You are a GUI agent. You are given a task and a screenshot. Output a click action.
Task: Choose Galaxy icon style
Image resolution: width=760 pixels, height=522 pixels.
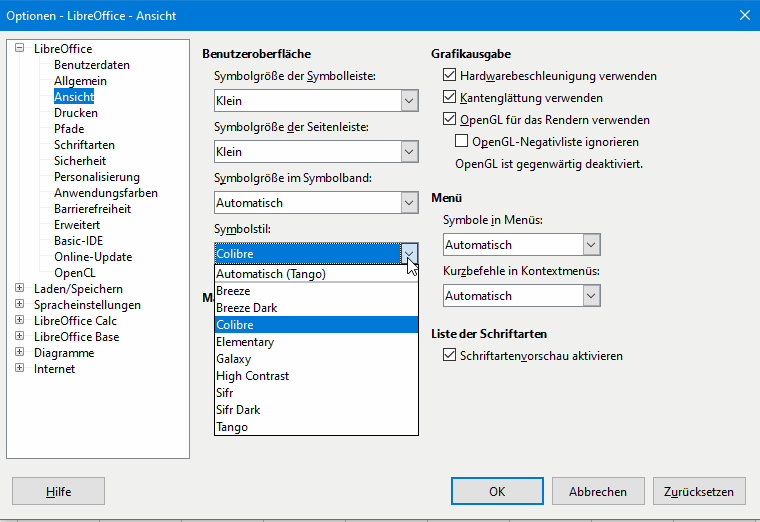pos(316,359)
